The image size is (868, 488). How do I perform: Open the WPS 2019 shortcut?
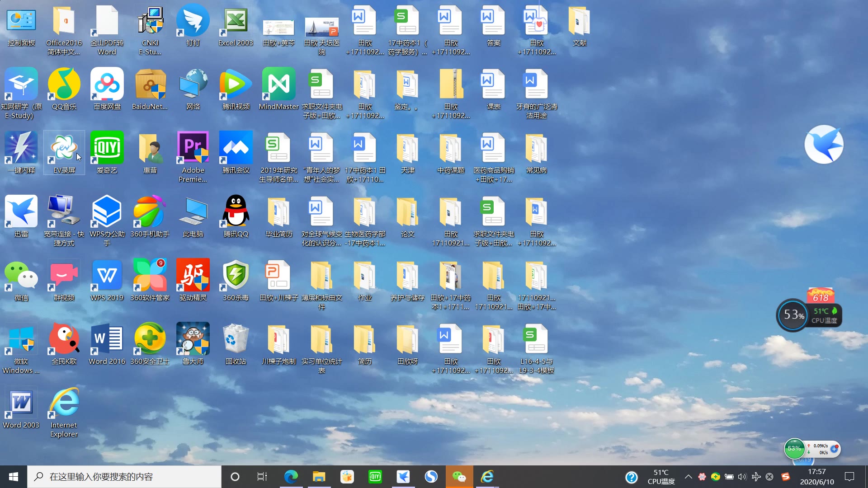[107, 281]
